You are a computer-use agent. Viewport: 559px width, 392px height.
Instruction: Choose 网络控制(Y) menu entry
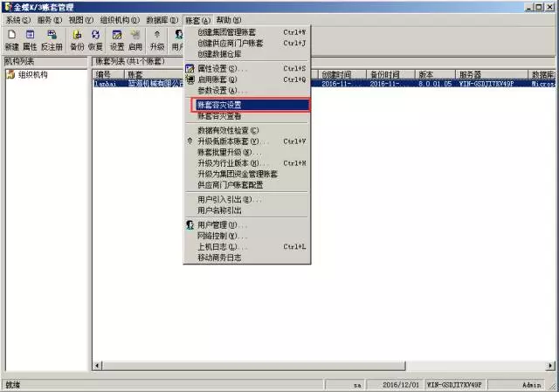(x=246, y=236)
